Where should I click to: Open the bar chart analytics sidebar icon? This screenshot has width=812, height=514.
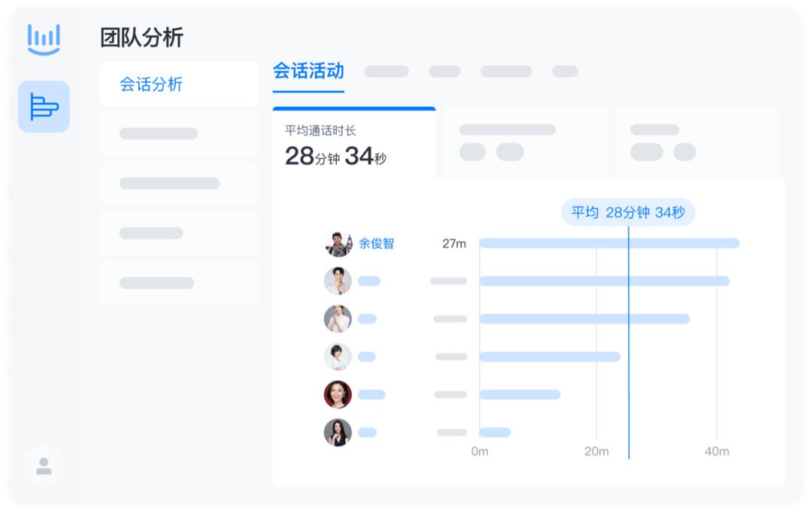click(x=44, y=106)
